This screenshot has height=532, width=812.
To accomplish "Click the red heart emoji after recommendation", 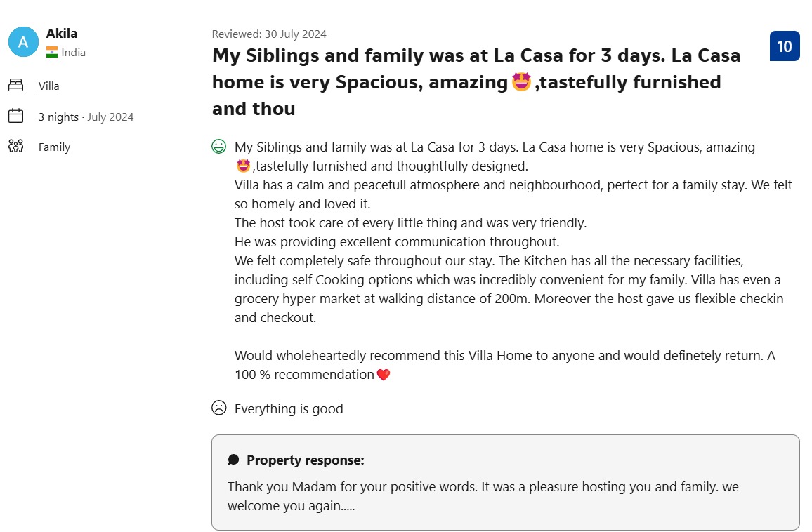I will (384, 375).
